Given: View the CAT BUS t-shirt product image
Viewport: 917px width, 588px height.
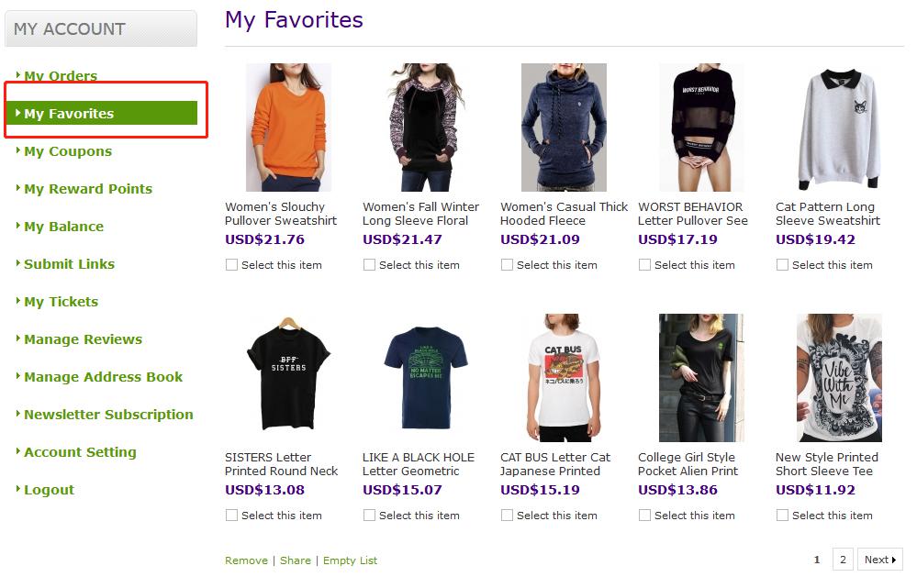Looking at the screenshot, I should pyautogui.click(x=564, y=378).
